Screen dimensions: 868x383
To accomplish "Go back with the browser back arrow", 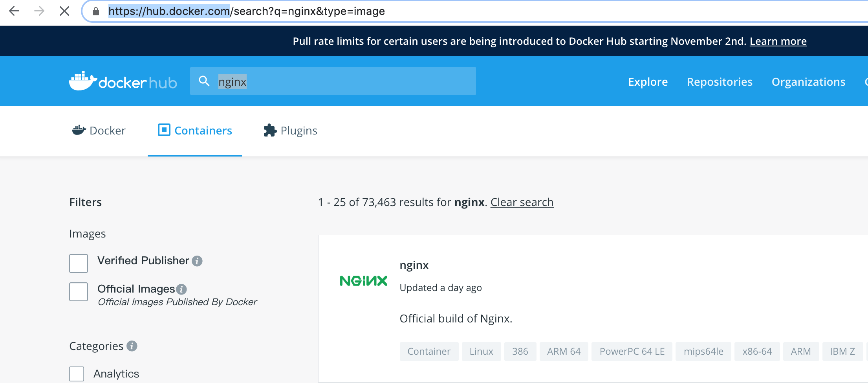I will (14, 11).
